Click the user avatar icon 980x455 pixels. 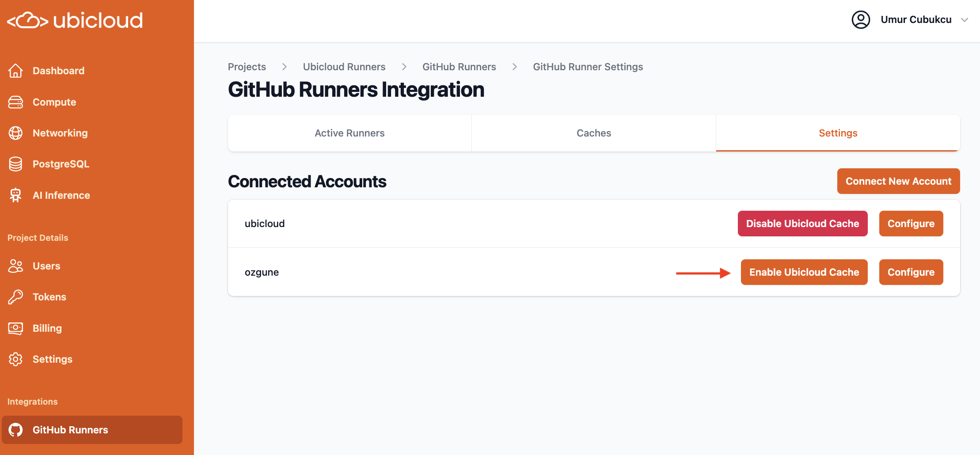tap(861, 19)
